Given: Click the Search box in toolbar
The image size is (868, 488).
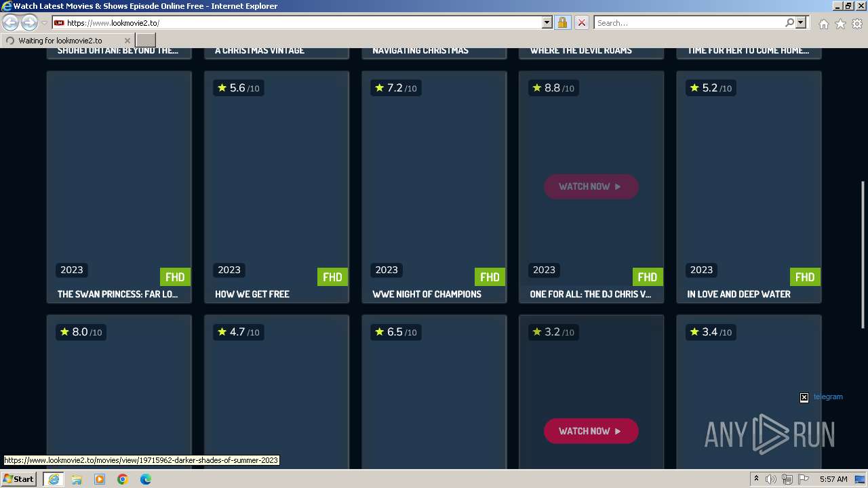Looking at the screenshot, I should pyautogui.click(x=689, y=22).
